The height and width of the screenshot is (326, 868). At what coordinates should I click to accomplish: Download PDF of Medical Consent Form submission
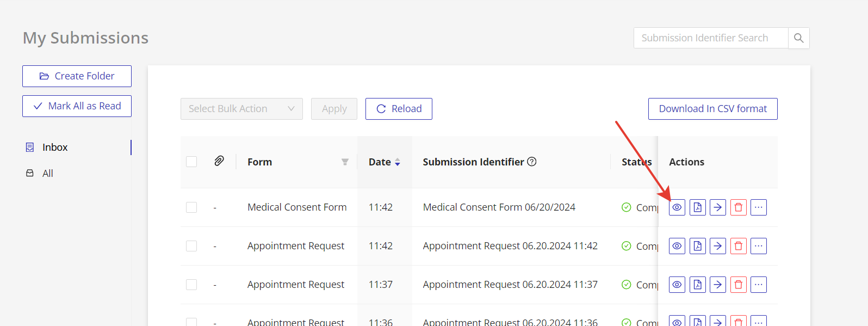pyautogui.click(x=697, y=207)
